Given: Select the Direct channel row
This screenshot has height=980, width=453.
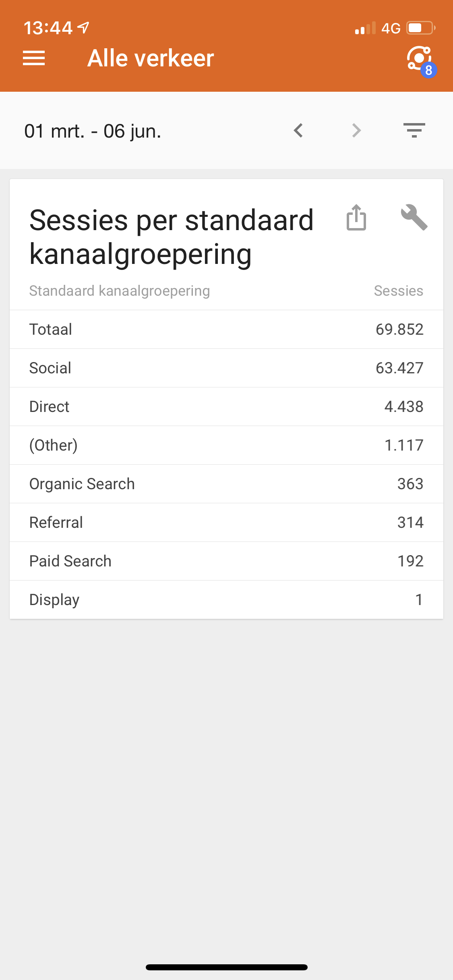Looking at the screenshot, I should (226, 407).
